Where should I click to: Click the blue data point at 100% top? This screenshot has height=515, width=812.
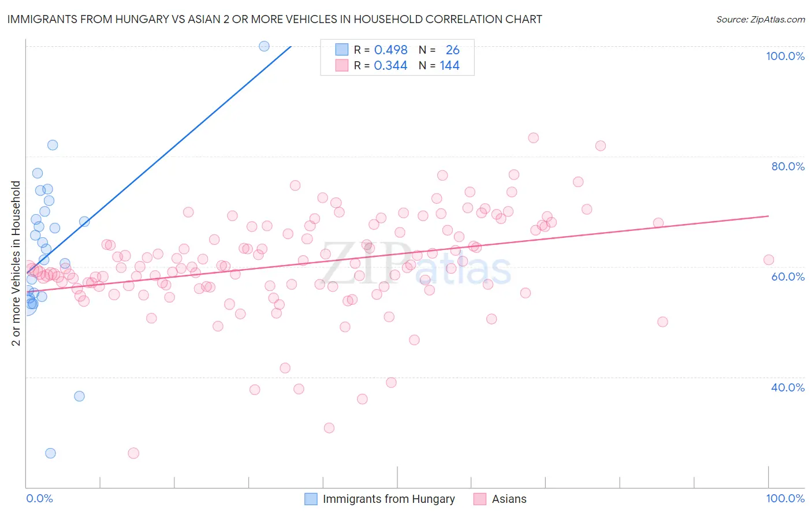point(264,46)
